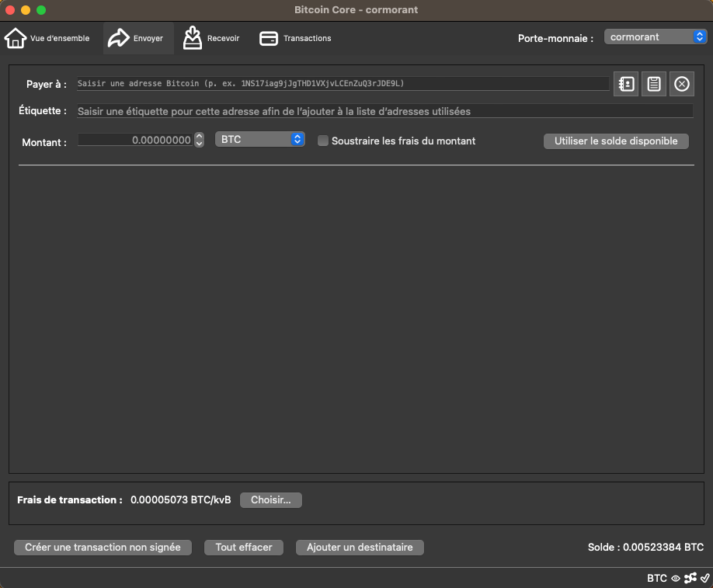The width and height of the screenshot is (713, 588).
Task: Click the Payer à address input field
Action: [342, 84]
